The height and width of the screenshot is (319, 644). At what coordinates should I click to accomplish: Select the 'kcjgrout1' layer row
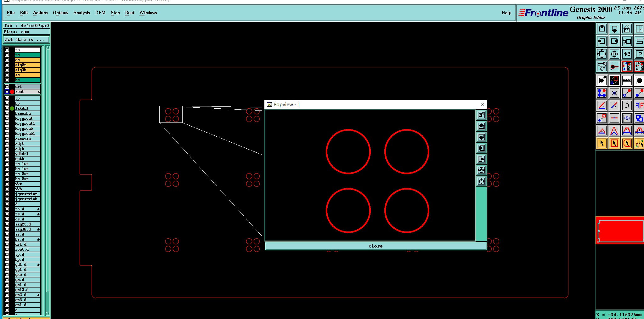tap(27, 123)
